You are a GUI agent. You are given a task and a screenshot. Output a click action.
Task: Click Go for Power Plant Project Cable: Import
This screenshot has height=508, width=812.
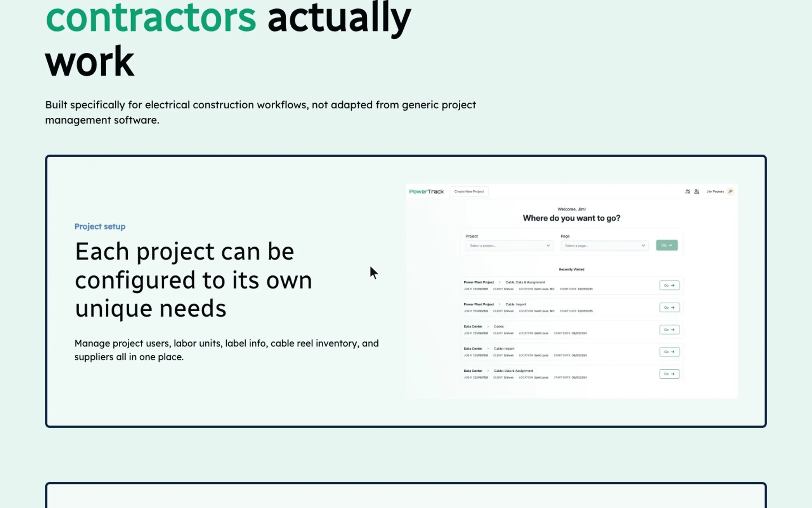click(669, 308)
